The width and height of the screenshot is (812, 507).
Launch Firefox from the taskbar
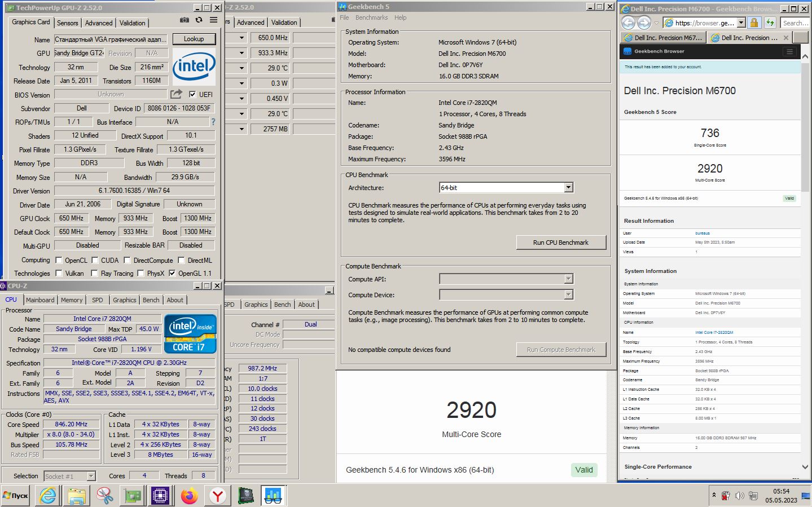click(190, 496)
